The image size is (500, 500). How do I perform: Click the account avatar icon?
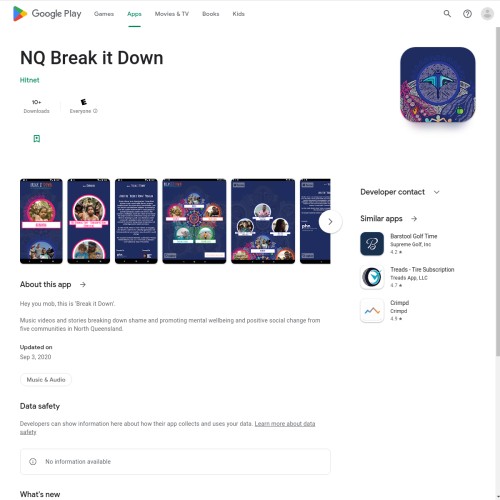click(x=487, y=14)
